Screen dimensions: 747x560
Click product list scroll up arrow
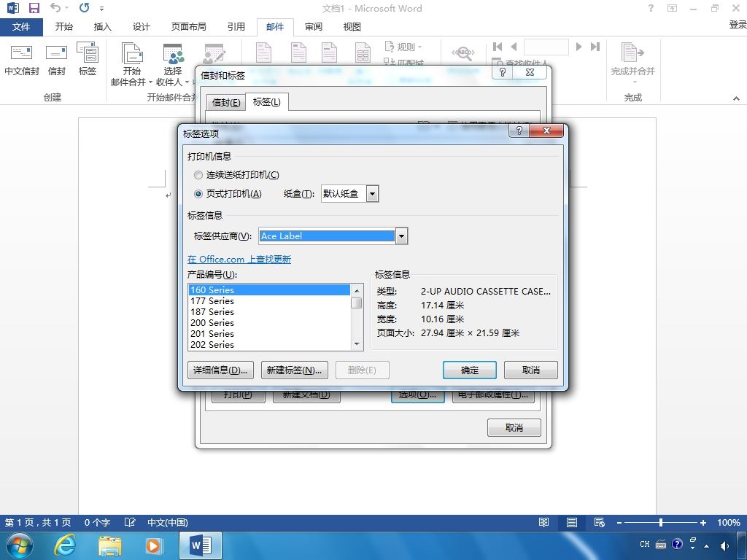pyautogui.click(x=357, y=290)
